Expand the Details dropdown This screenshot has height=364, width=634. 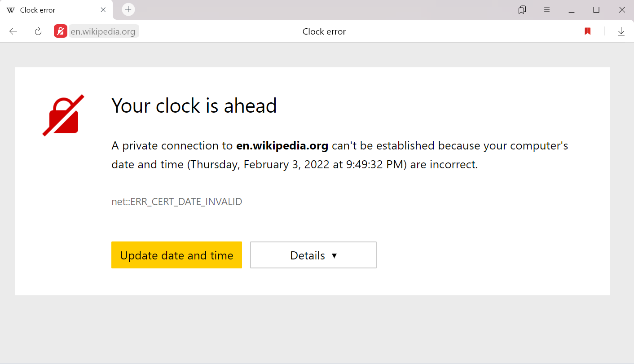click(x=313, y=255)
